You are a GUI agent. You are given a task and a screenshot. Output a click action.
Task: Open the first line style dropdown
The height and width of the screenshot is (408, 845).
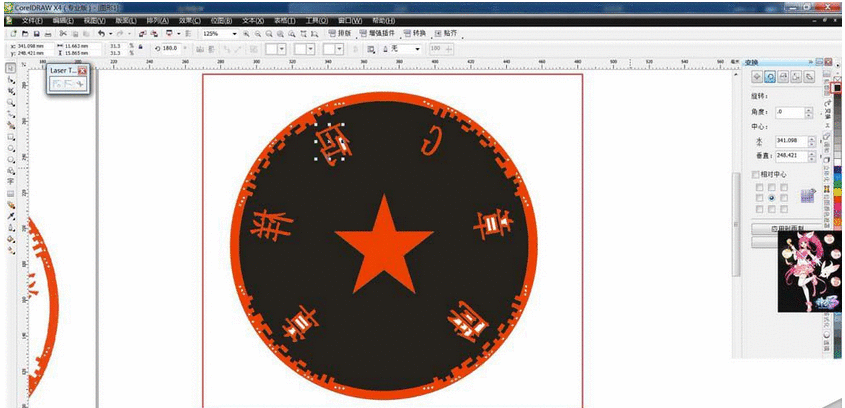tap(281, 49)
